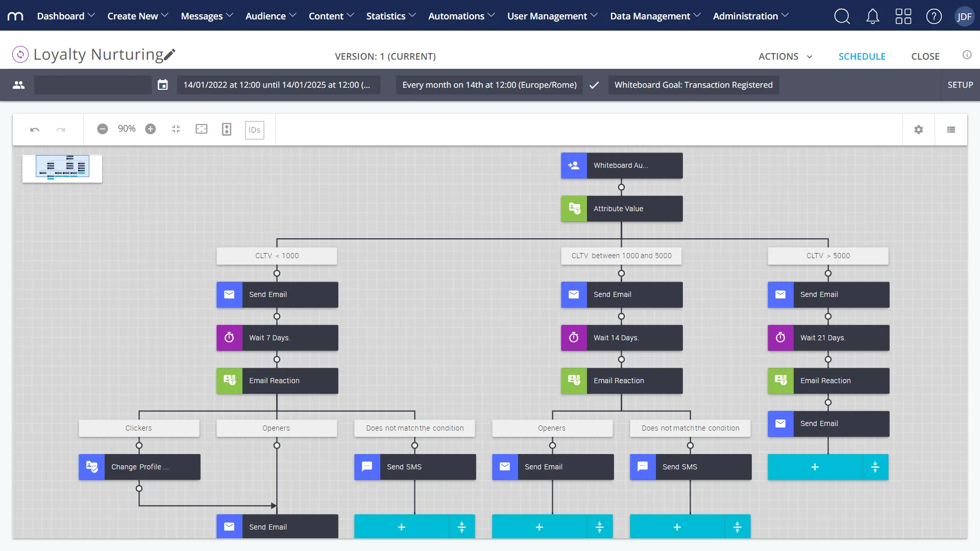The image size is (980, 551).
Task: Zoom in using the plus icon
Action: tap(151, 129)
